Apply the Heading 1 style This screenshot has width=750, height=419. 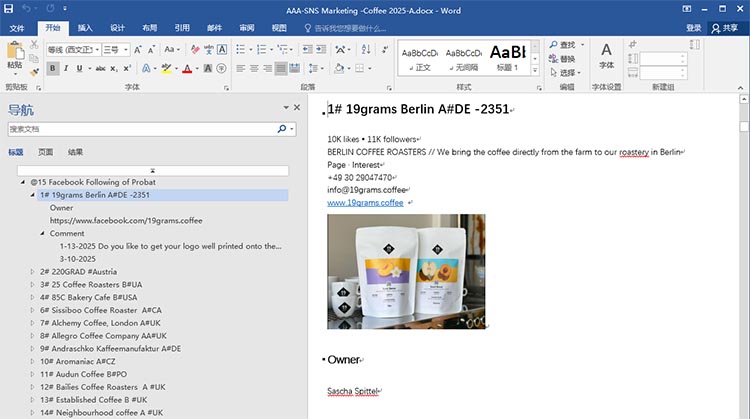(x=508, y=58)
